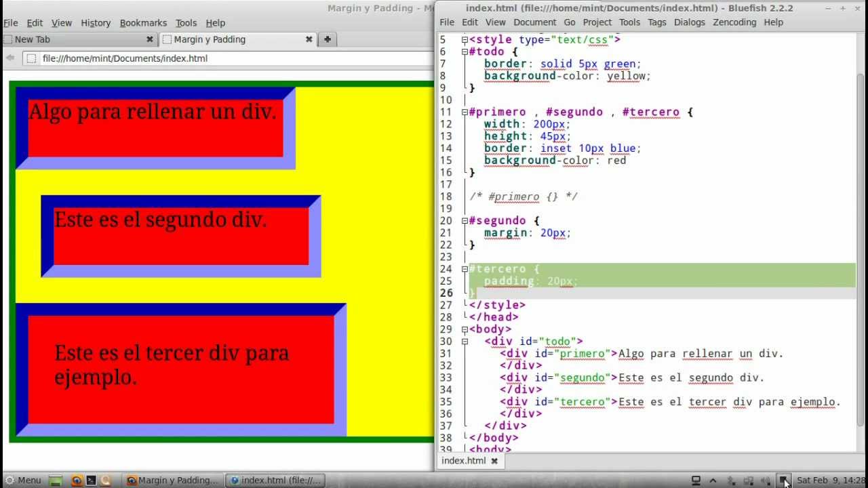The image size is (868, 488).
Task: Open Bluefish Edit menu
Action: coord(470,22)
